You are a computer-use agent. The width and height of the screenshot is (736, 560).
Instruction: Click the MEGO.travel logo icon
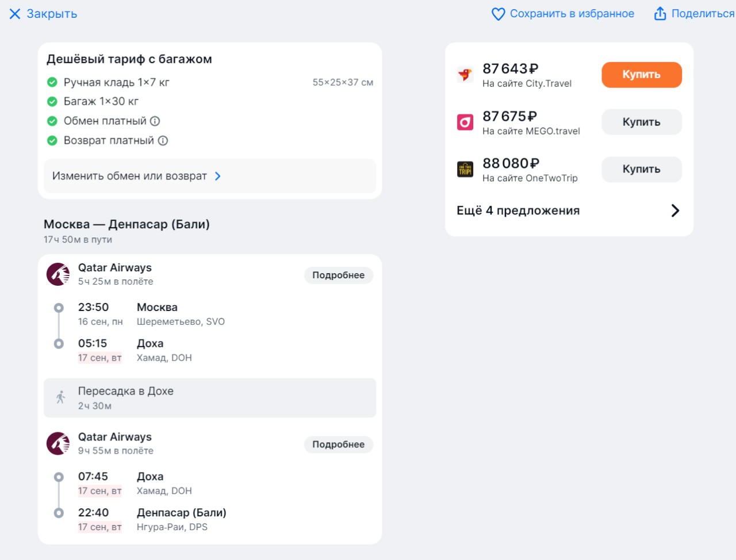465,122
